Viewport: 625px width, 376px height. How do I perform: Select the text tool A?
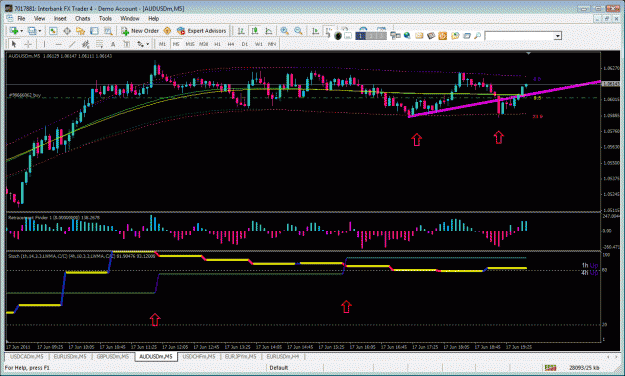[x=113, y=44]
